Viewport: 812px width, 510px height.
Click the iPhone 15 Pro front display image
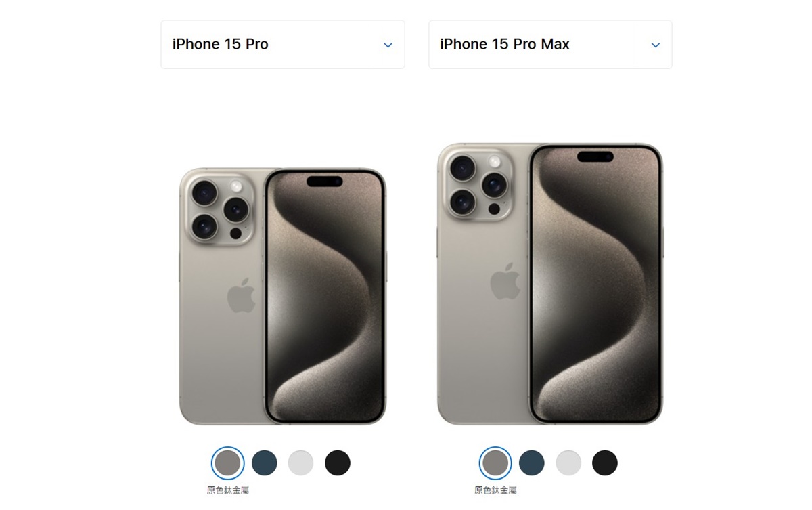(325, 297)
